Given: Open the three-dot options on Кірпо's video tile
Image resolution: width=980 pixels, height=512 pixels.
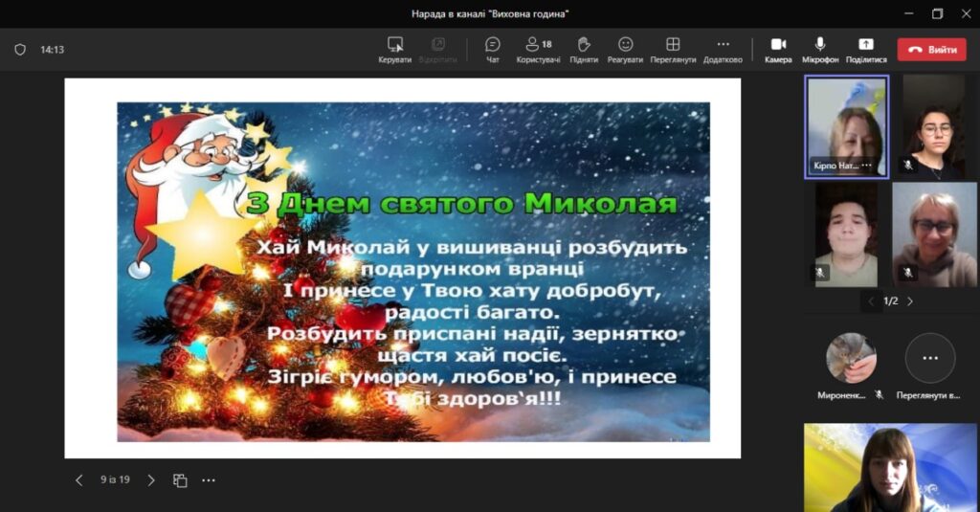Looking at the screenshot, I should pos(866,166).
